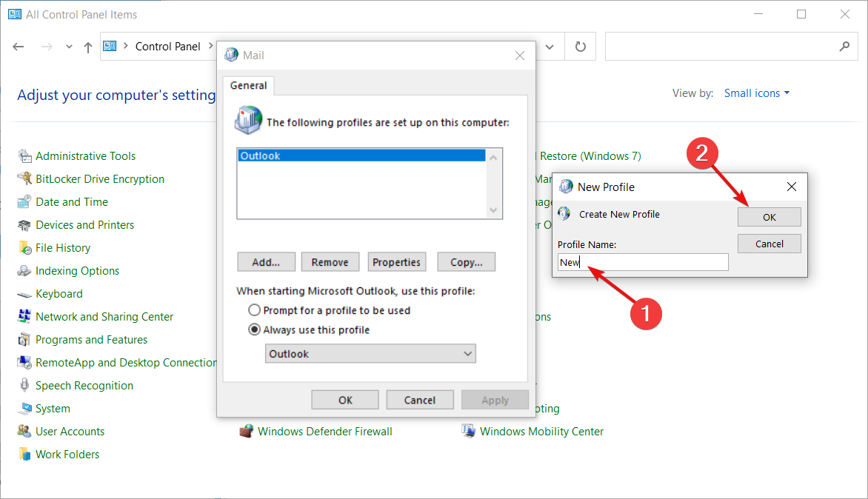Image resolution: width=868 pixels, height=499 pixels.
Task: Open the Administrative Tools icon
Action: [24, 156]
